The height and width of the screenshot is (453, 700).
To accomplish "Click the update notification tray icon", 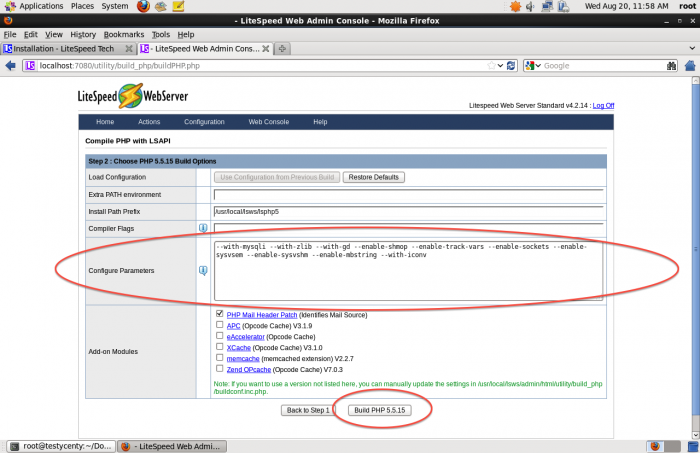I will (516, 6).
